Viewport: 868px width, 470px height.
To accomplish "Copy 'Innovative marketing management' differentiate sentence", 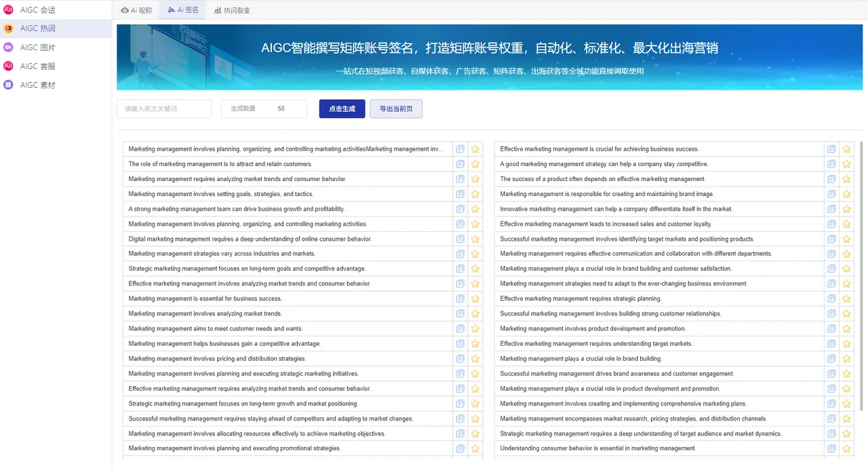I will tap(831, 209).
